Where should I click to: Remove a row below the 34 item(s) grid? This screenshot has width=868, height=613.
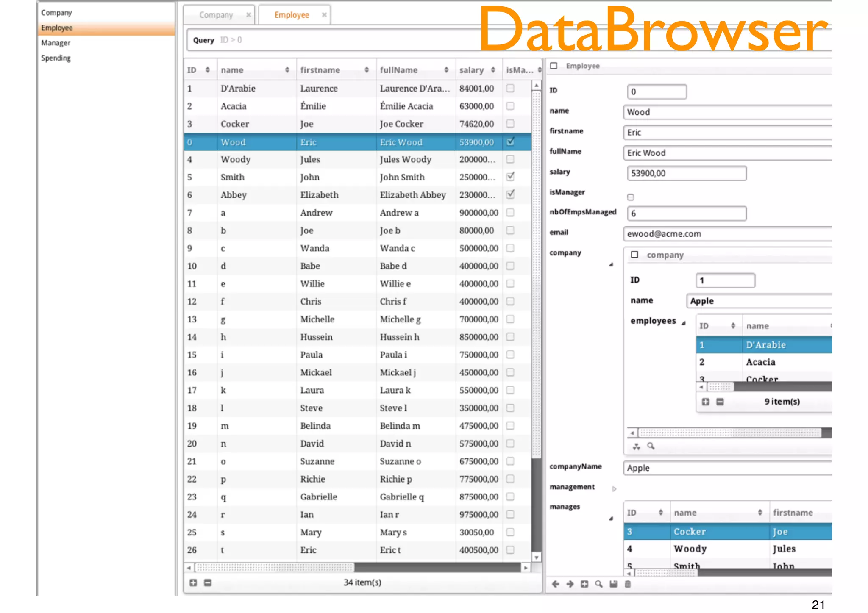point(208,582)
